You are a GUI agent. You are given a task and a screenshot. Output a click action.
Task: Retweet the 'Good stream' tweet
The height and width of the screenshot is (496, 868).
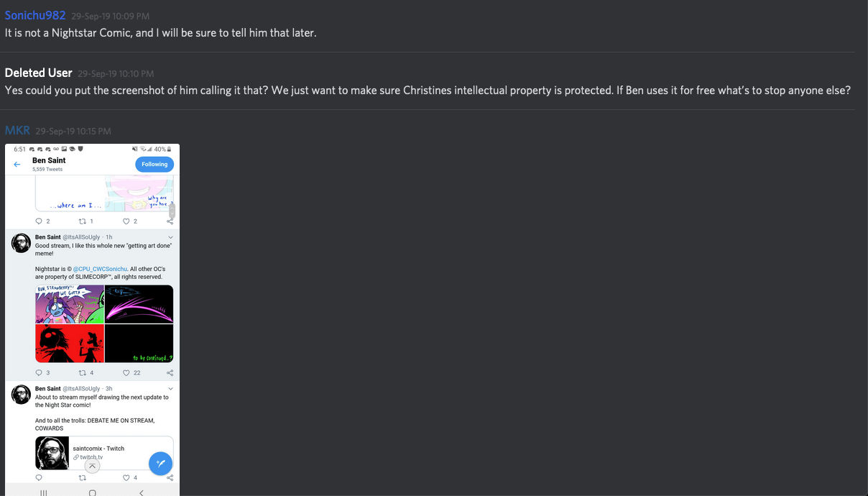(x=83, y=373)
